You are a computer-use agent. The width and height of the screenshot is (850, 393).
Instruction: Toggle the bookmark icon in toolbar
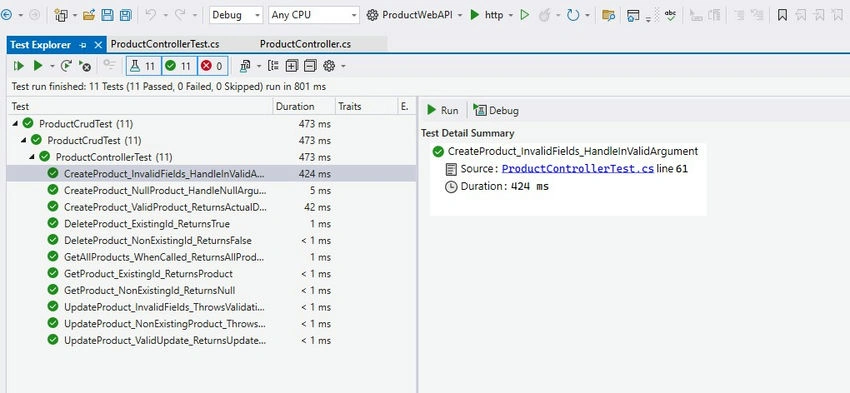pyautogui.click(x=782, y=15)
